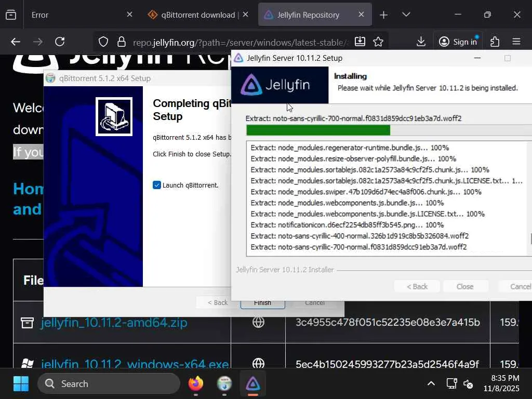Select log line notificationicon.d6ecf2254db85ff3b545.png
Screen dimensions: 532x399
tap(347, 225)
